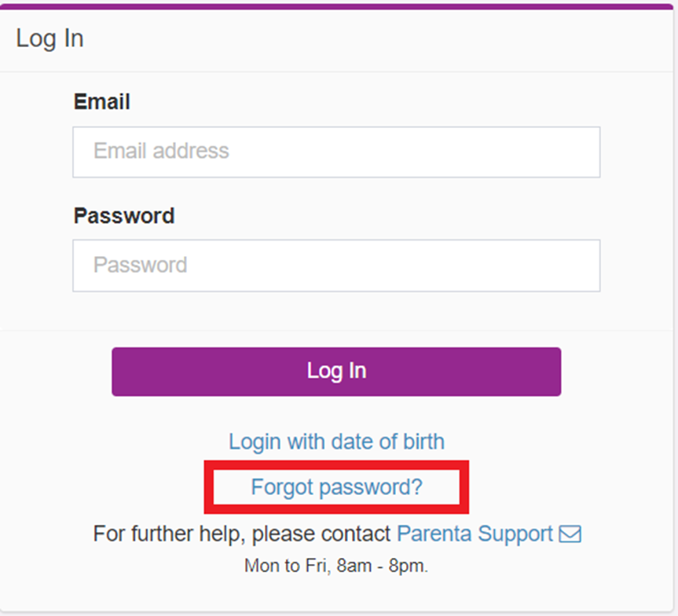Focus the Email address input field
This screenshot has width=678, height=616.
pyautogui.click(x=336, y=152)
